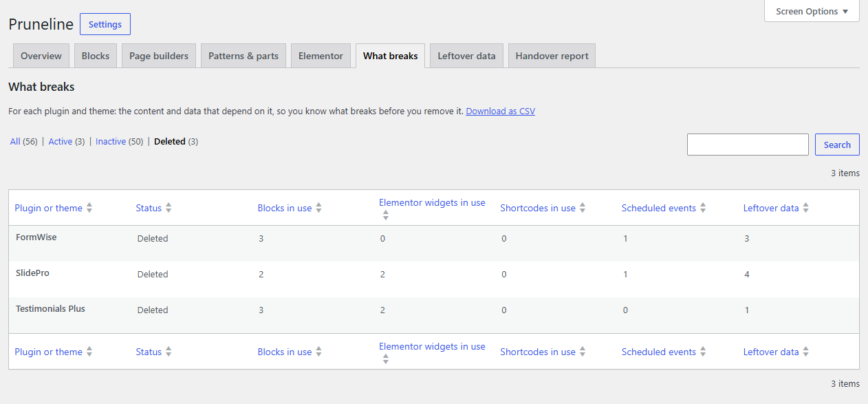Click sort arrows beside top Leftover data header
This screenshot has width=868, height=404.
(805, 208)
